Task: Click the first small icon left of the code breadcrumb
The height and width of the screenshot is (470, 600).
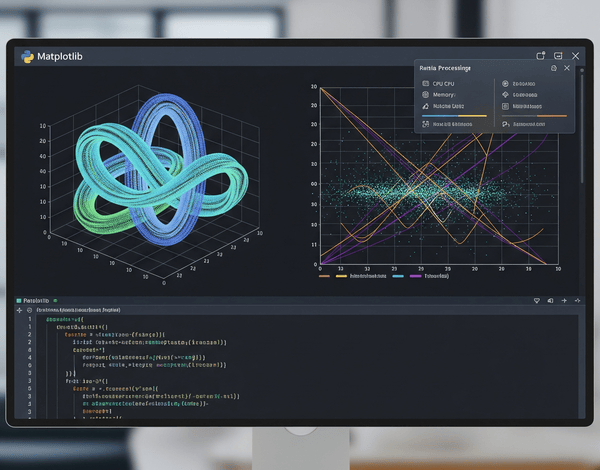Action: click(x=19, y=311)
